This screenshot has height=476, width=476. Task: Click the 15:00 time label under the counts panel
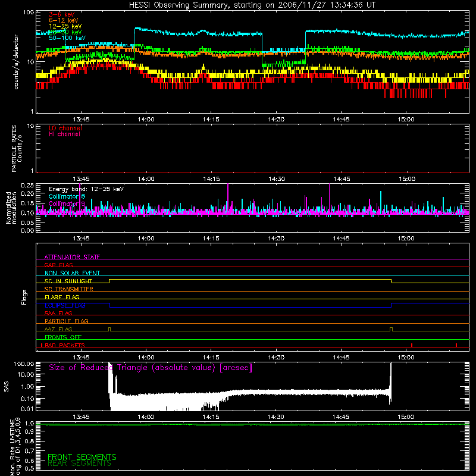point(406,120)
